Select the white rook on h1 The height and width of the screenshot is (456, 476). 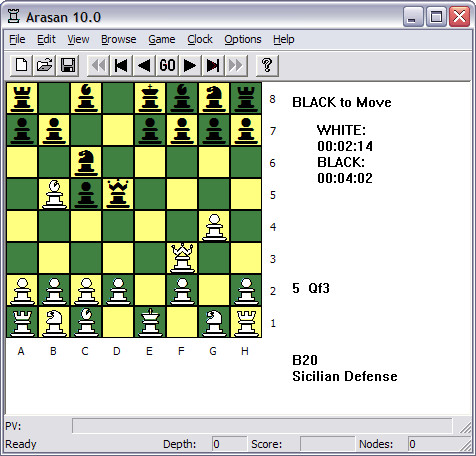click(246, 322)
